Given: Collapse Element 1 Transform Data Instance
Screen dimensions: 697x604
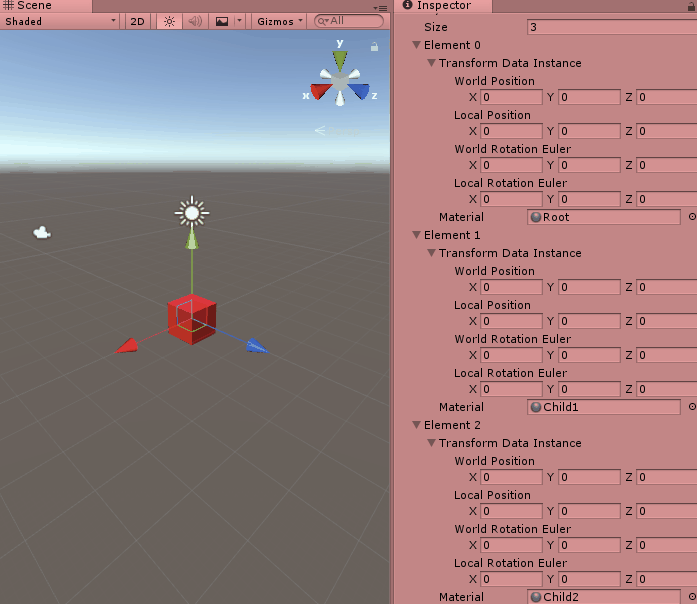Looking at the screenshot, I should [x=431, y=253].
